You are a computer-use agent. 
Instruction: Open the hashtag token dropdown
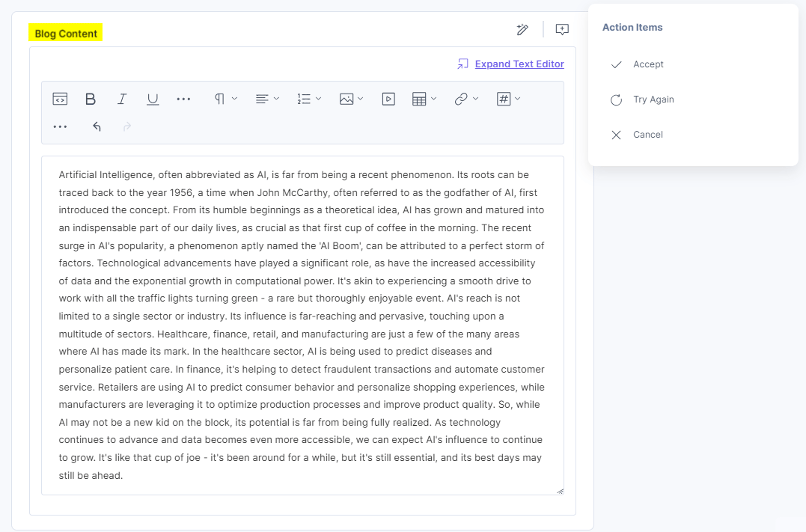(508, 99)
